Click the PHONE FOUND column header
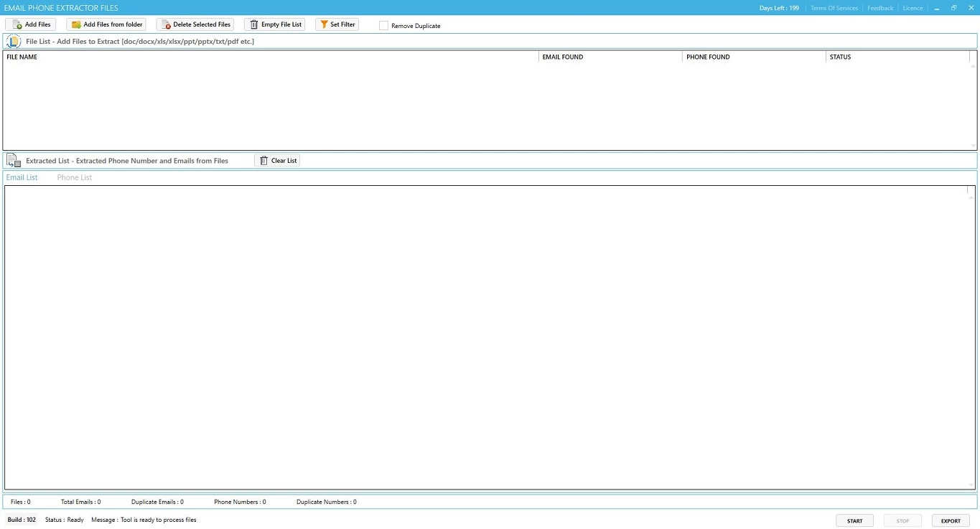 (708, 57)
